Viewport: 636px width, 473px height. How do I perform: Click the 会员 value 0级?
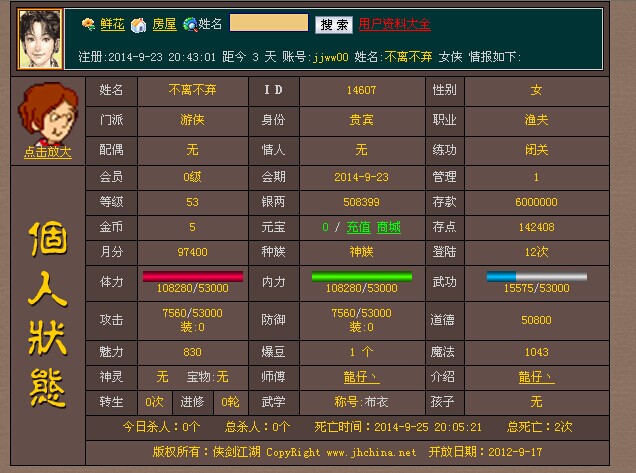(x=192, y=177)
